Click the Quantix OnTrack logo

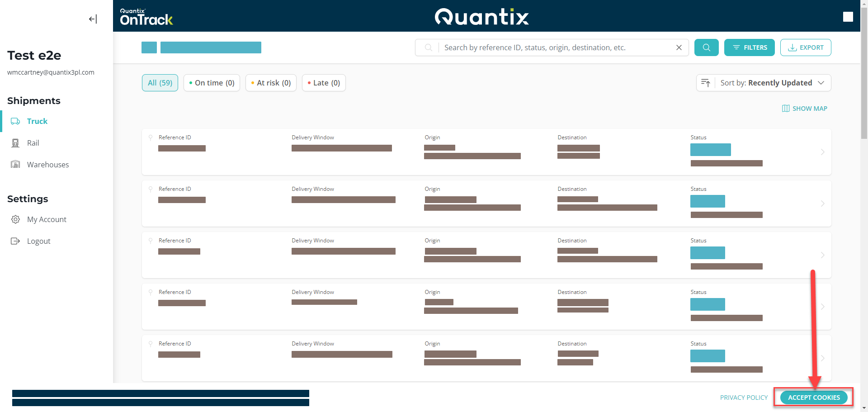coord(146,17)
